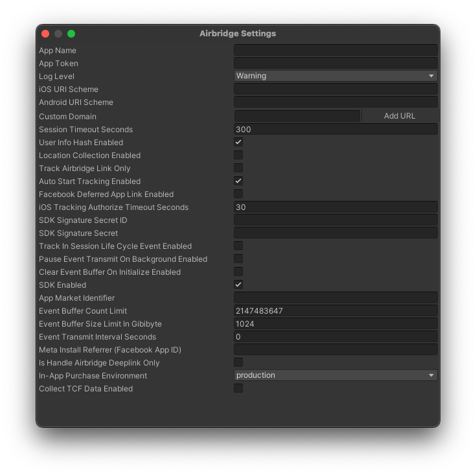Toggle User Info Hash Enabled checkbox
This screenshot has height=475, width=476.
(x=238, y=142)
